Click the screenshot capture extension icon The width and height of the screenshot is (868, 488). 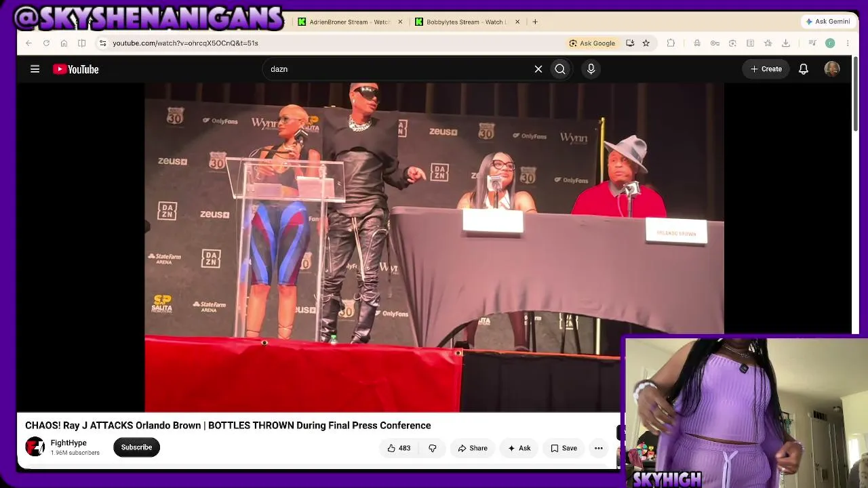coord(732,43)
